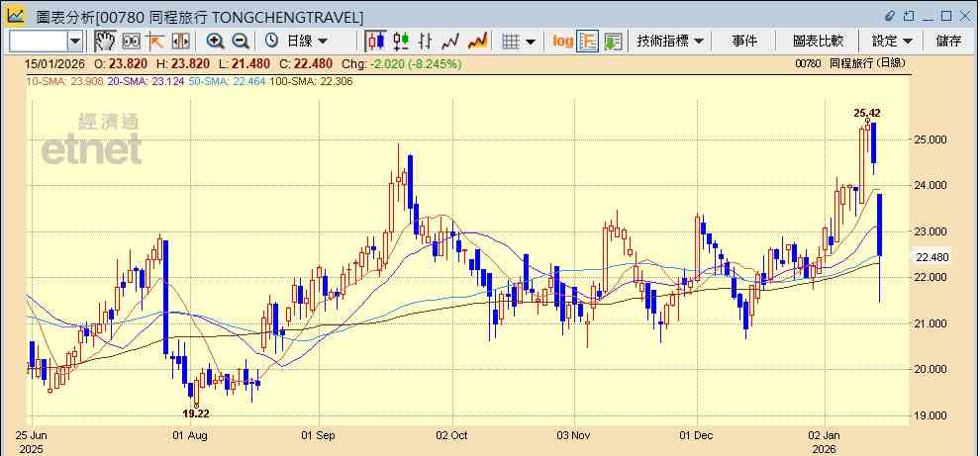Viewport: 980px width, 456px height.
Task: Click the grid lines icon
Action: tap(511, 42)
